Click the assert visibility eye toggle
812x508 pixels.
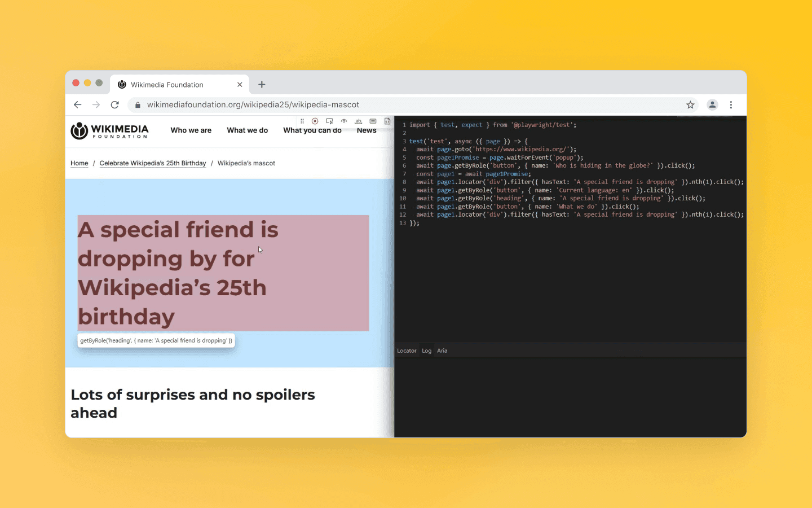(x=344, y=121)
